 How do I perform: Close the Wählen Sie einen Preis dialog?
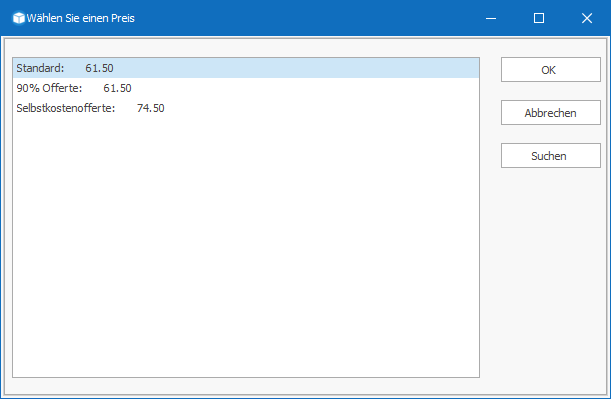(x=587, y=18)
